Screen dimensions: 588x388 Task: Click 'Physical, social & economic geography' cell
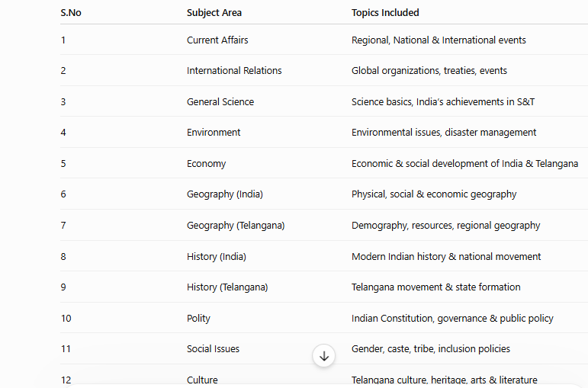434,194
